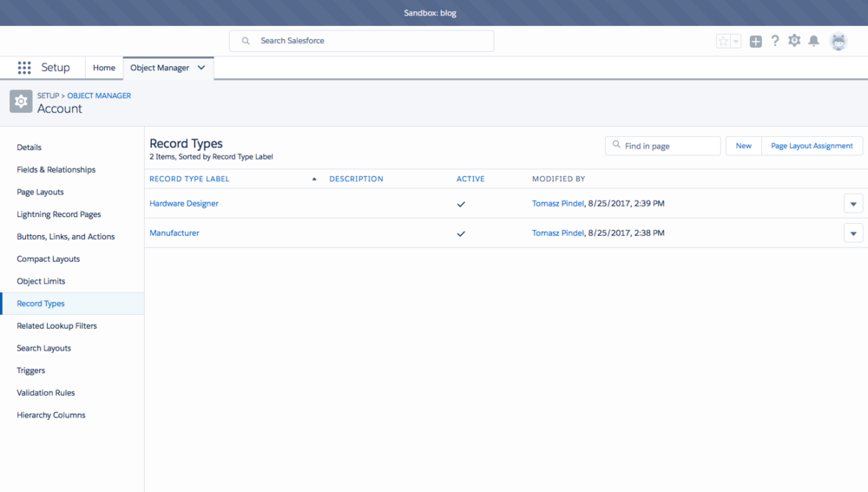Click the Page Layout Assignment button
Viewport: 868px width, 492px height.
click(812, 146)
